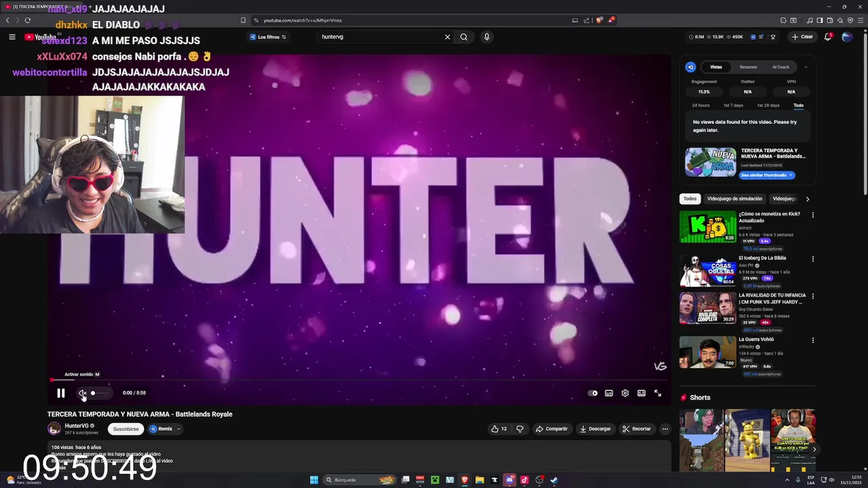Image resolution: width=868 pixels, height=488 pixels.
Task: Click the Descargar download button
Action: [x=595, y=428]
